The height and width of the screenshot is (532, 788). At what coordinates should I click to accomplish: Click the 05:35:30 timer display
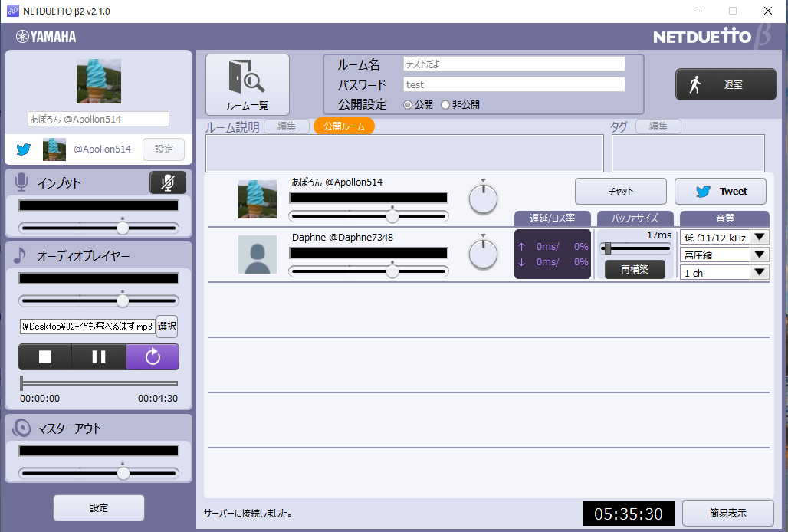629,514
